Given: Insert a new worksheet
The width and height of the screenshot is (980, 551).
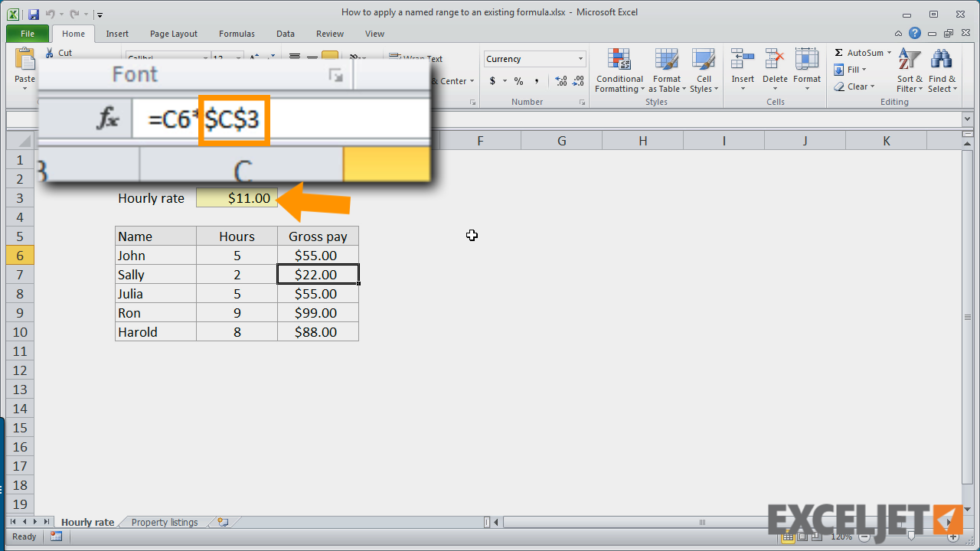Looking at the screenshot, I should tap(221, 522).
